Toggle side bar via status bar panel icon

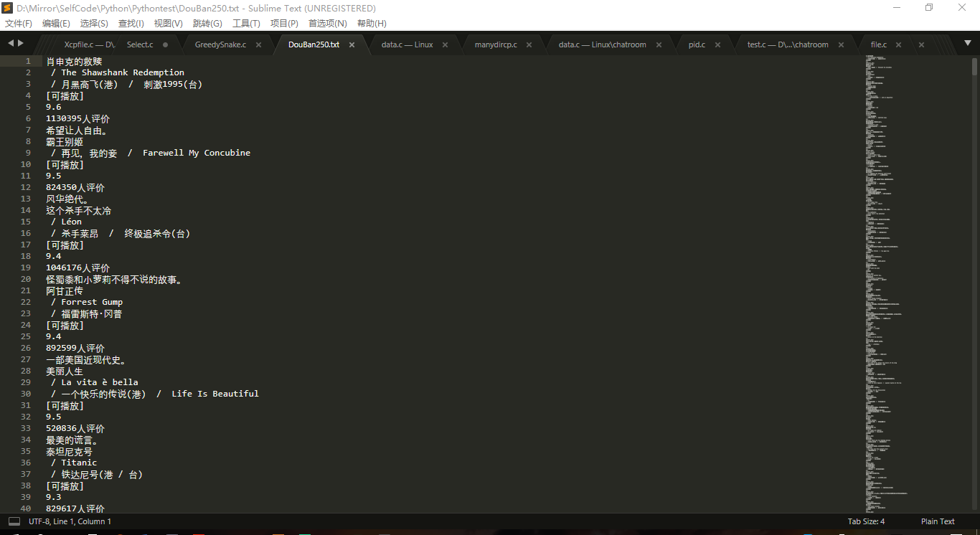click(14, 521)
